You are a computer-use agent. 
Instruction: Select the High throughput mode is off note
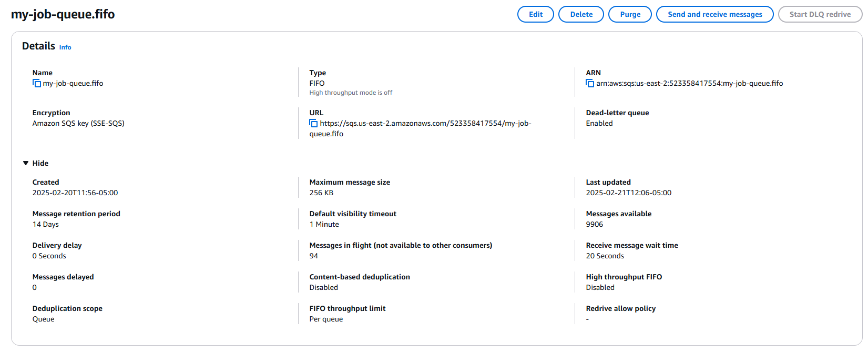[351, 93]
